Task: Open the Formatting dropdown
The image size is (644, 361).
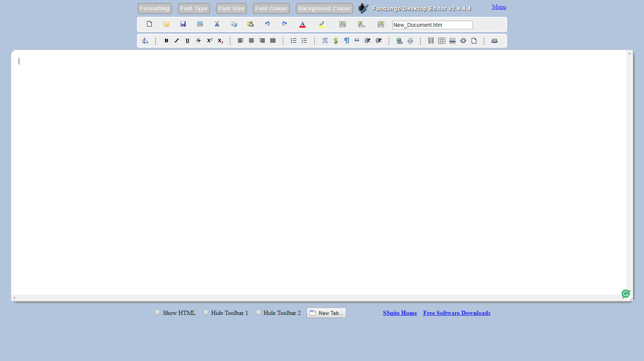Action: [x=155, y=8]
